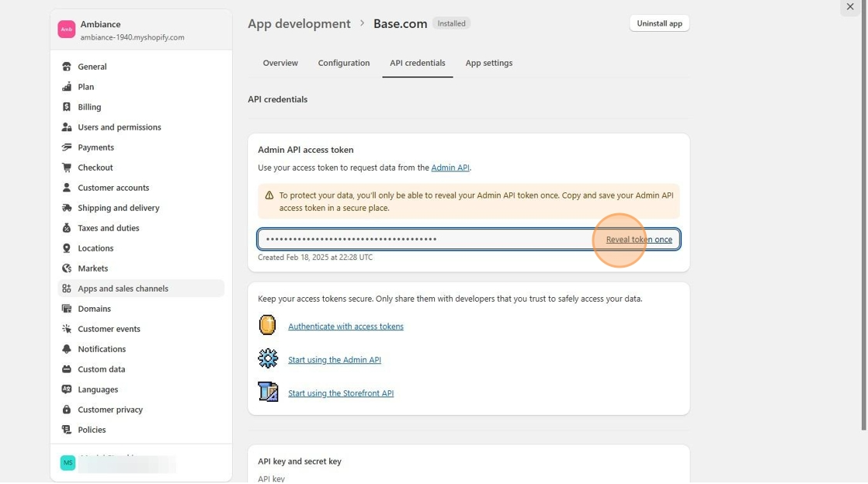Switch to the Overview tab

click(280, 63)
